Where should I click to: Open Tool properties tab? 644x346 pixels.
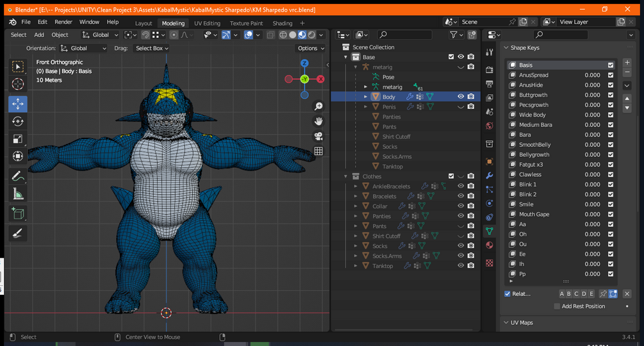(489, 52)
